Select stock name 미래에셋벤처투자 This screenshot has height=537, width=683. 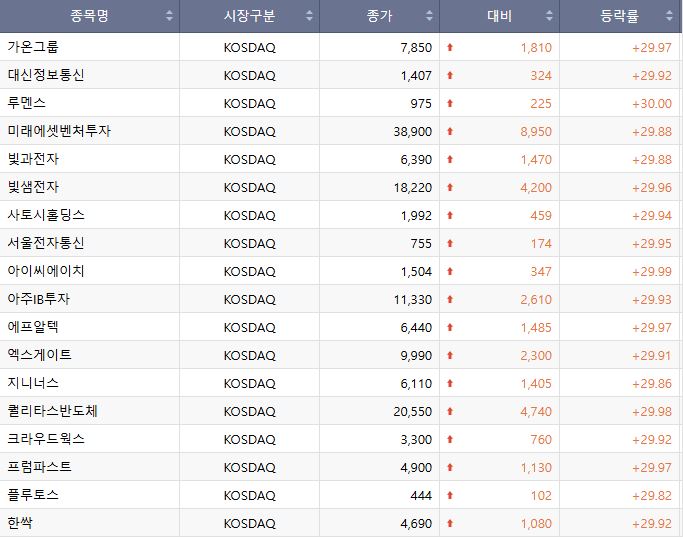click(x=59, y=131)
